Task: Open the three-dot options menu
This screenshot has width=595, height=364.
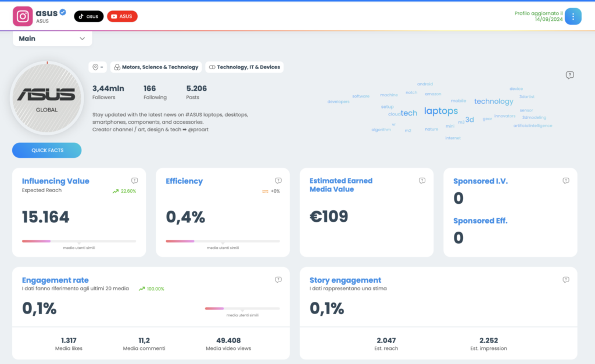Action: click(x=573, y=16)
